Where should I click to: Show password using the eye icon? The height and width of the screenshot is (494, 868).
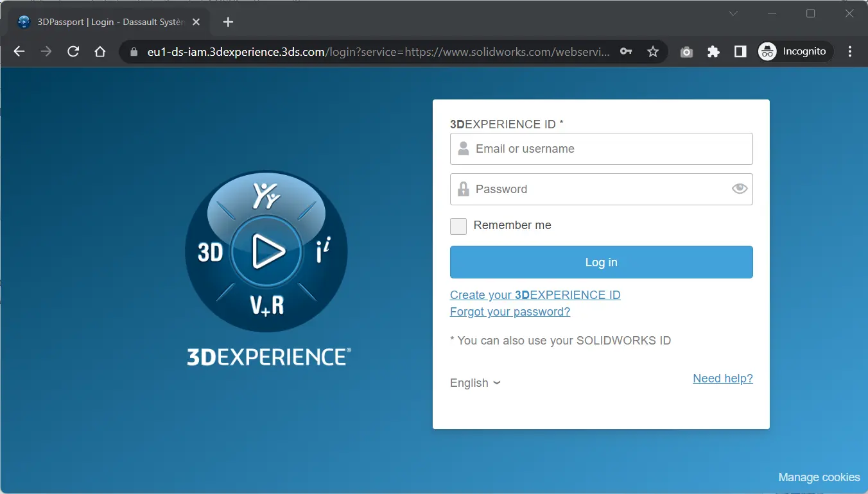point(740,189)
